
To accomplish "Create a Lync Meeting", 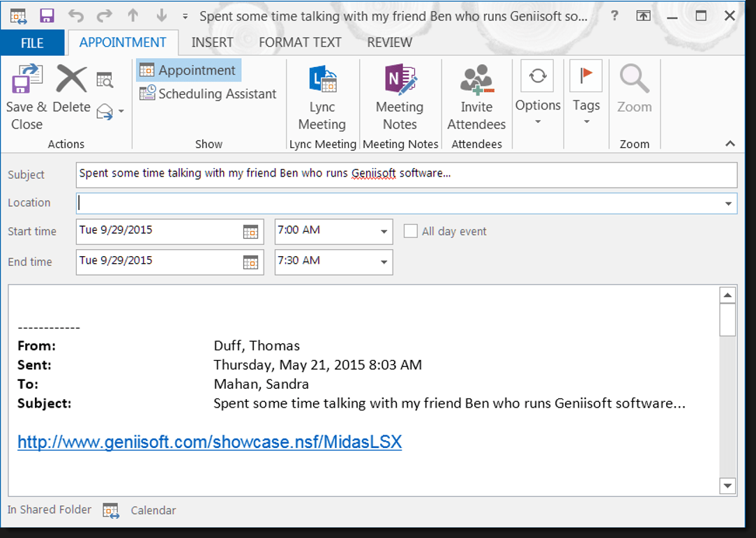I will tap(322, 97).
